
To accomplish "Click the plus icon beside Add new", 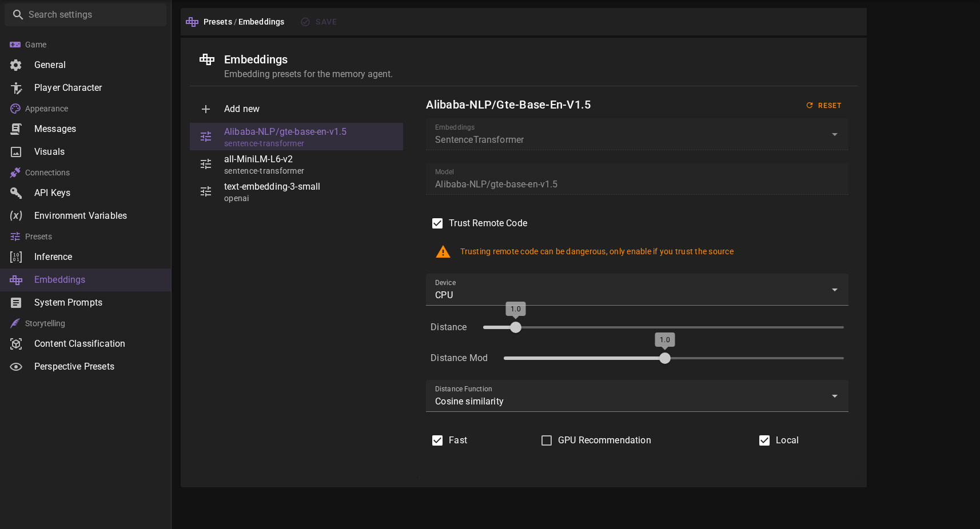I will point(206,109).
